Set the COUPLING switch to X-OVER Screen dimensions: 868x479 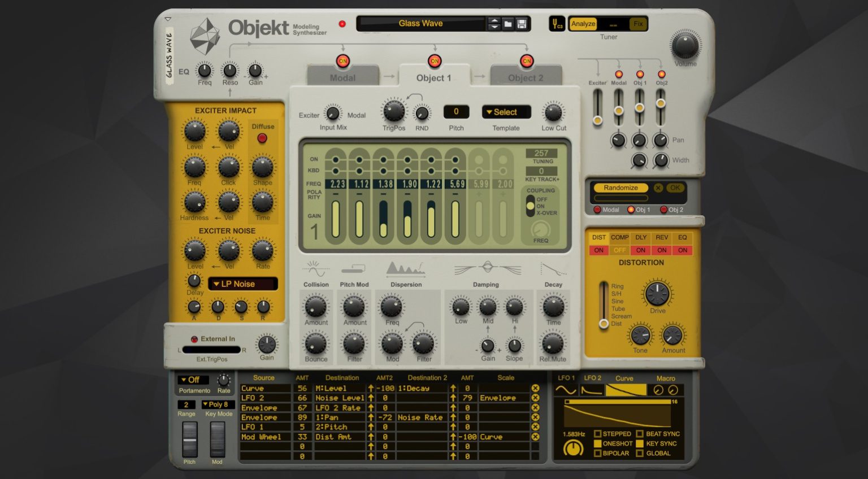coord(531,214)
